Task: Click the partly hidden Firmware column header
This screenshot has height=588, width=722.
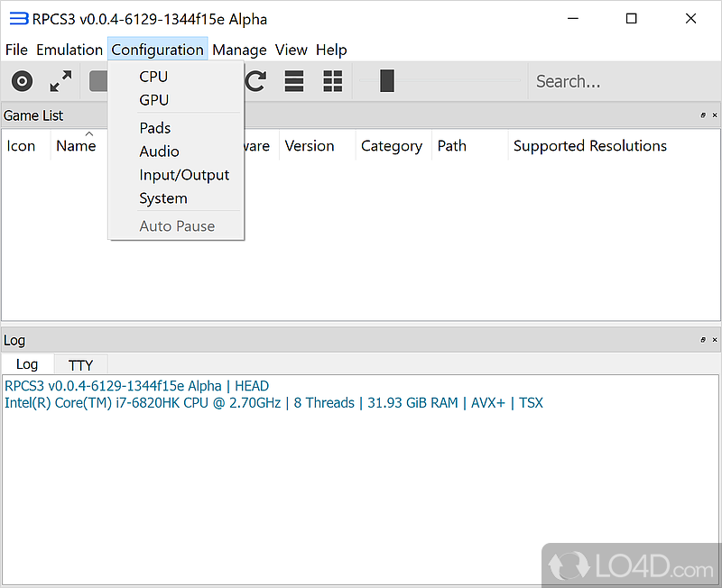Action: click(261, 146)
